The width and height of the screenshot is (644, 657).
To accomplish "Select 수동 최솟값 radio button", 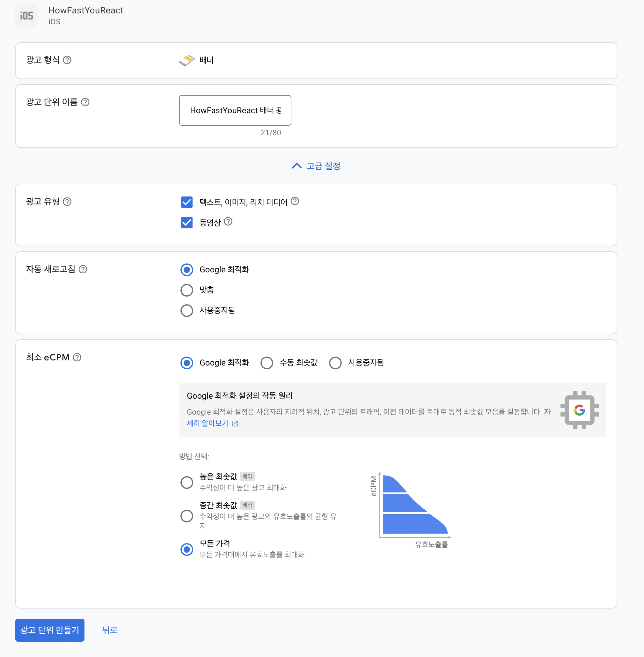I will pyautogui.click(x=267, y=363).
